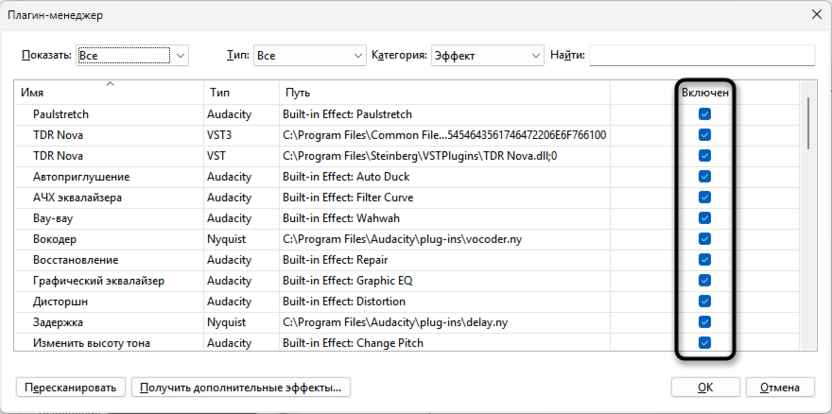
Task: Select the Восстановление row name
Action: click(x=75, y=260)
